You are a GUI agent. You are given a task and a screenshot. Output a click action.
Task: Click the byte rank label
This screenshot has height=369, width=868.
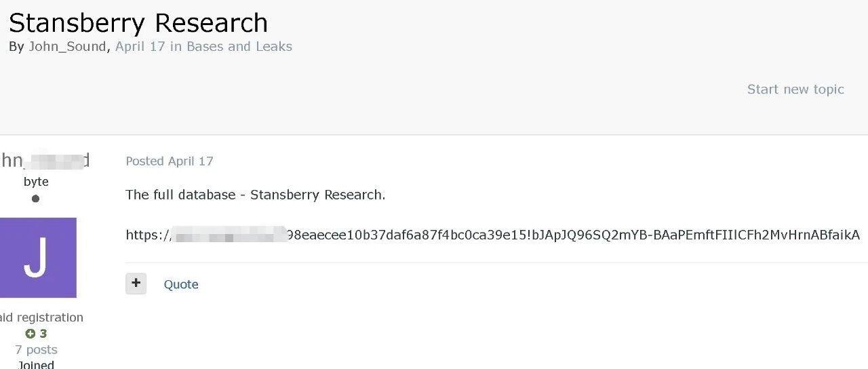click(36, 182)
